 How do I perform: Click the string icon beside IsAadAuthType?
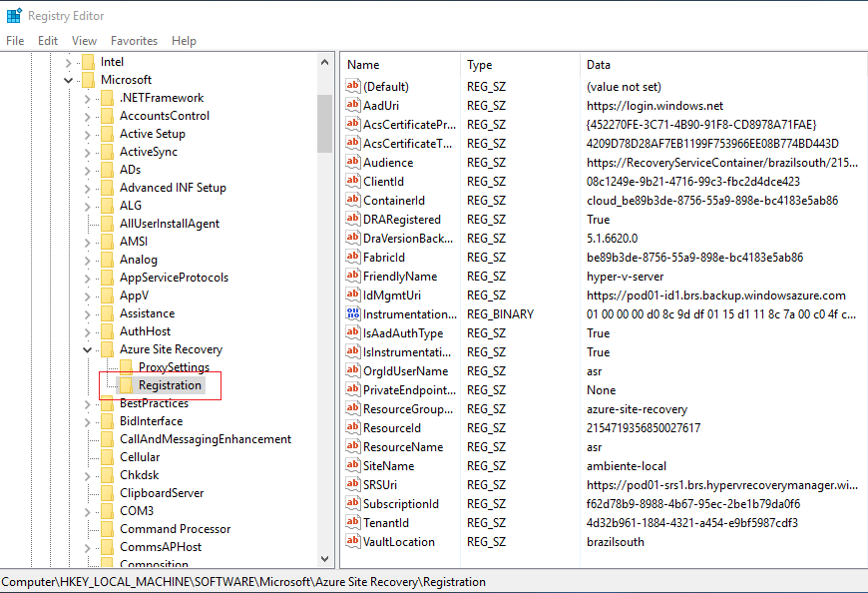click(x=352, y=332)
